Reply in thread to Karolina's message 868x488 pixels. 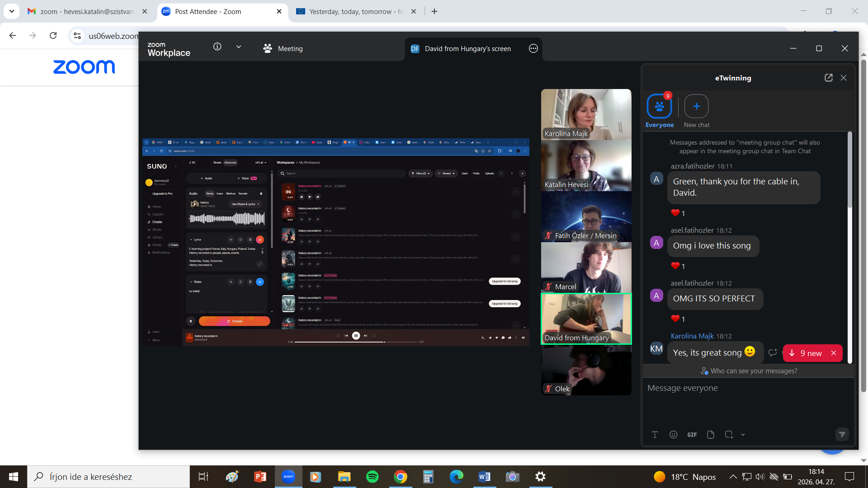point(773,352)
